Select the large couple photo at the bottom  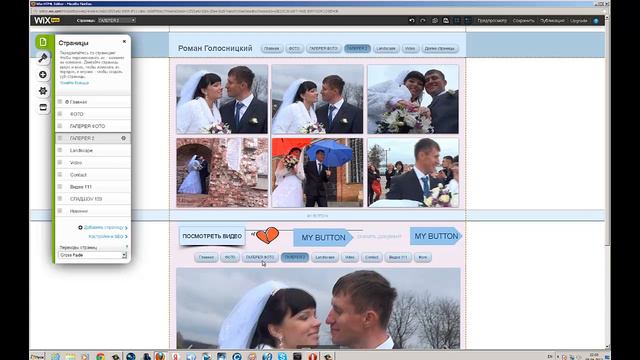click(x=318, y=309)
